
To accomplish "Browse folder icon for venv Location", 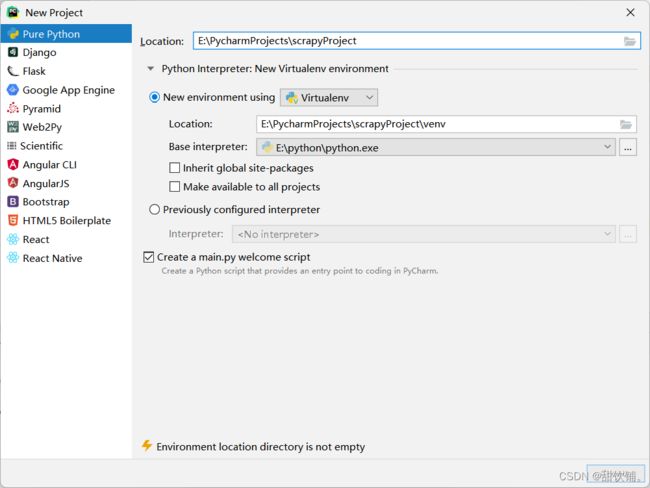I will coord(626,124).
